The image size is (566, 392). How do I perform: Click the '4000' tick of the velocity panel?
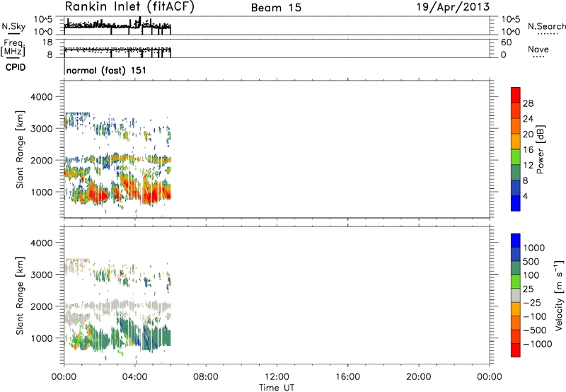click(41, 243)
